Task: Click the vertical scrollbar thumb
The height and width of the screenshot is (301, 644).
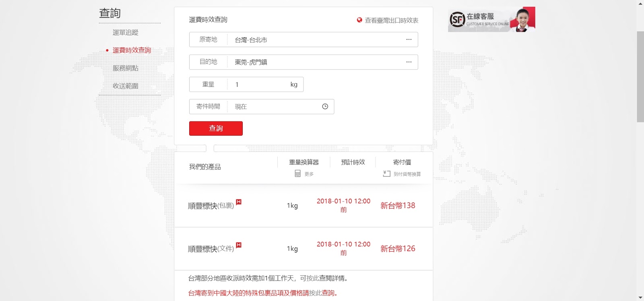Action: pos(640,76)
